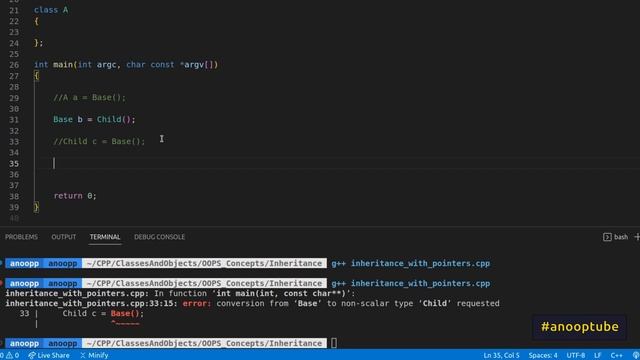
Task: Open the DEBUG CONSOLE tab
Action: coord(160,237)
